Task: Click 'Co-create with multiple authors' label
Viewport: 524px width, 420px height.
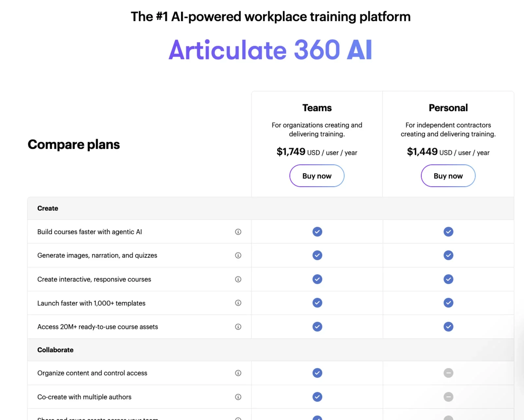Action: (x=84, y=397)
